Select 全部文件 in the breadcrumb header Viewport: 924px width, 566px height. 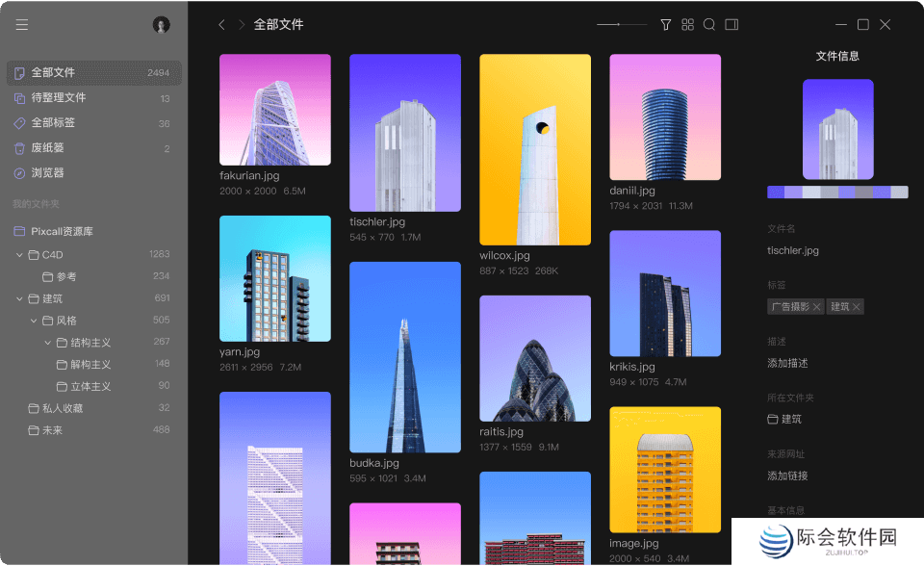click(x=279, y=24)
